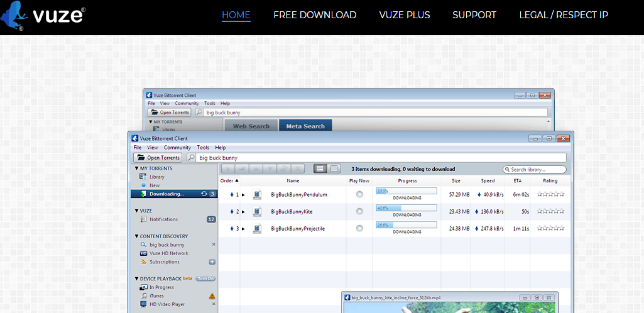Image resolution: width=644 pixels, height=313 pixels.
Task: Switch to detailed list view toggle
Action: [x=320, y=168]
